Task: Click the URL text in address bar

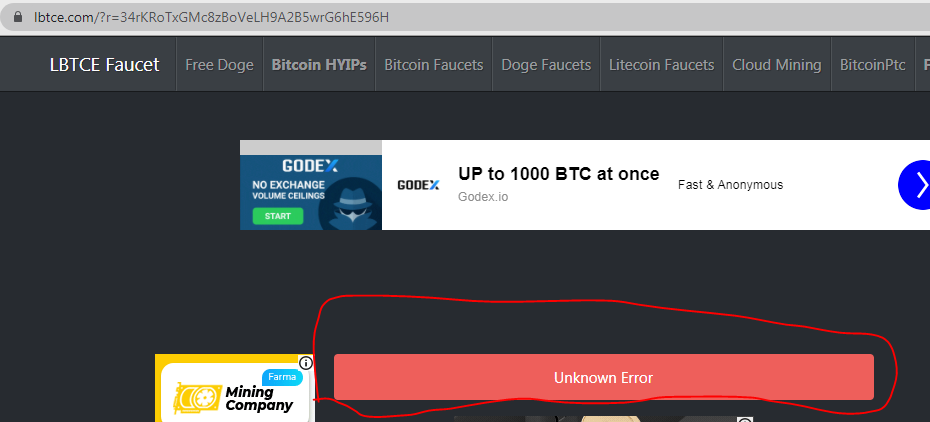Action: pyautogui.click(x=211, y=17)
